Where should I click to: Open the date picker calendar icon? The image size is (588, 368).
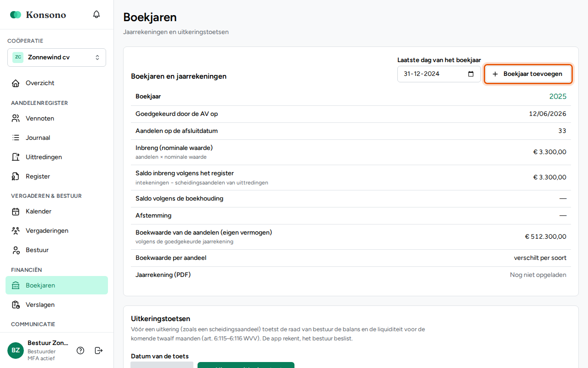(471, 74)
